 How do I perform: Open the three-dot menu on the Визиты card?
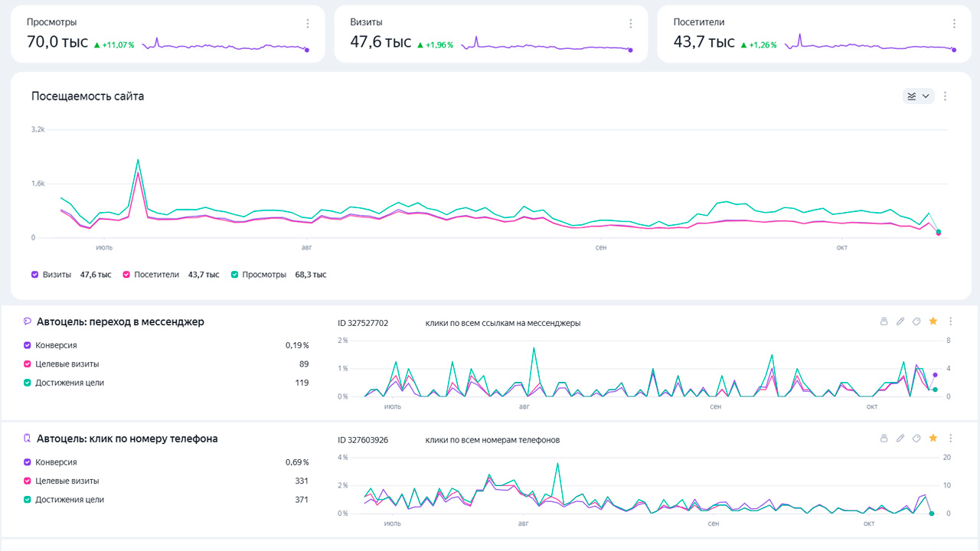pyautogui.click(x=631, y=24)
